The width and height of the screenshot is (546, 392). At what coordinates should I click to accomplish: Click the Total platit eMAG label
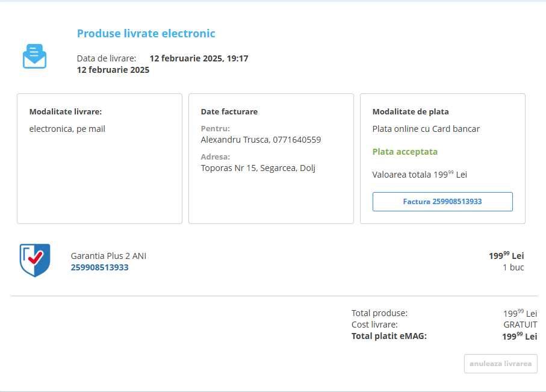pyautogui.click(x=389, y=336)
